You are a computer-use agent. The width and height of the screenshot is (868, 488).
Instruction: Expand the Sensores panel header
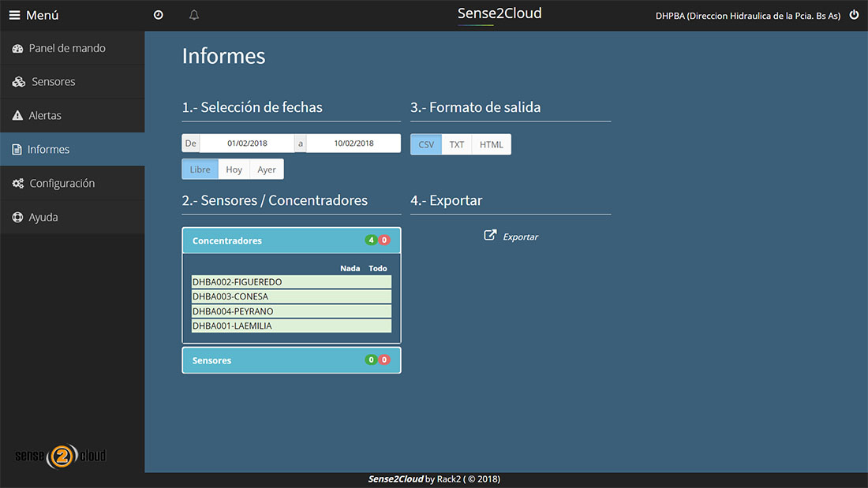click(x=291, y=360)
